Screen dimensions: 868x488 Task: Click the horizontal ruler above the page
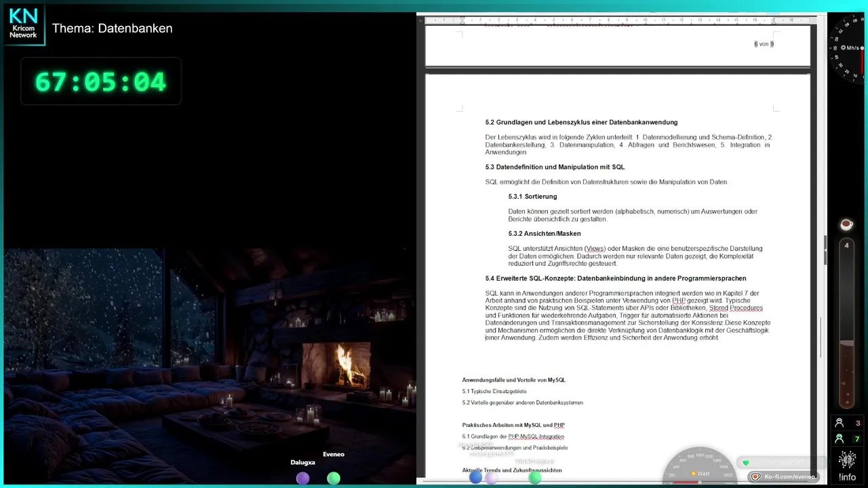617,20
